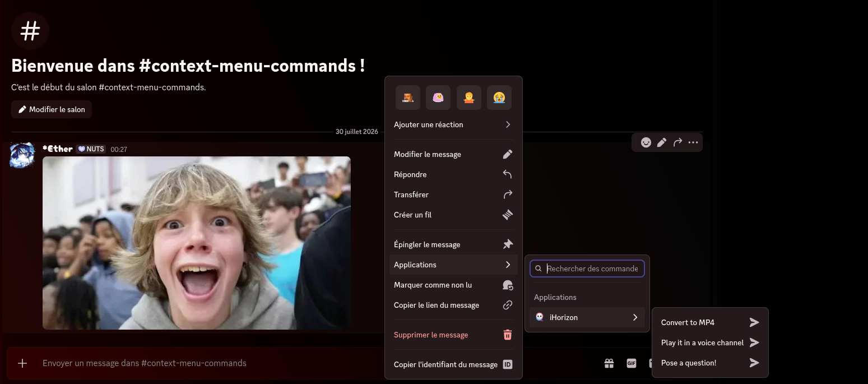The image size is (868, 384).
Task: Choose Marquer comme non lu
Action: [453, 285]
